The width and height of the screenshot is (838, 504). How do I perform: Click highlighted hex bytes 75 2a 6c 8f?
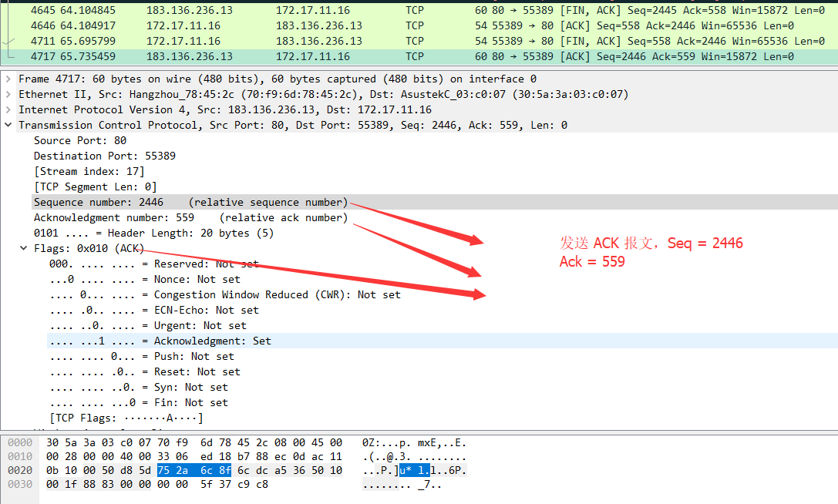pyautogui.click(x=194, y=470)
